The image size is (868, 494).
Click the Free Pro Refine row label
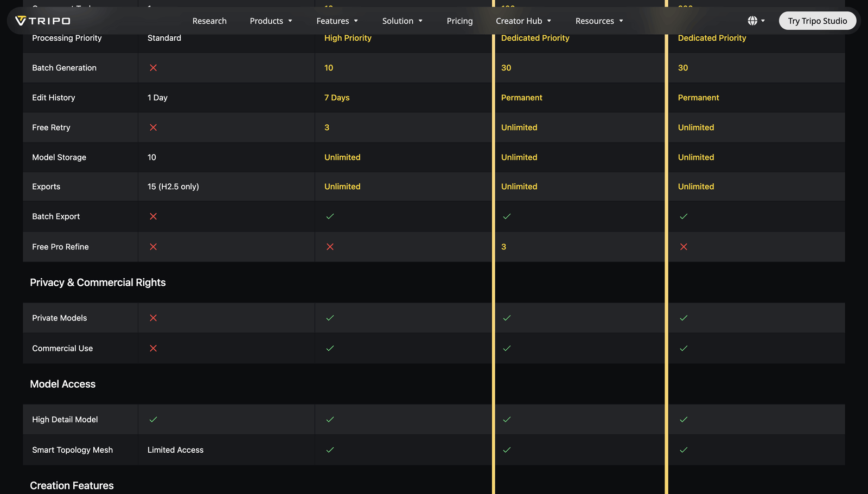(60, 247)
